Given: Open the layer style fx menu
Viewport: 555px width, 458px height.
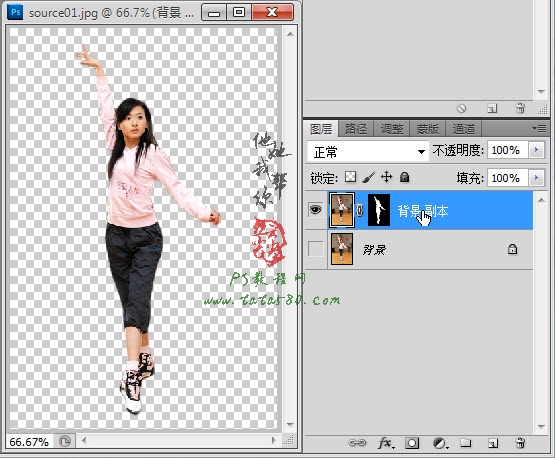Looking at the screenshot, I should click(386, 442).
